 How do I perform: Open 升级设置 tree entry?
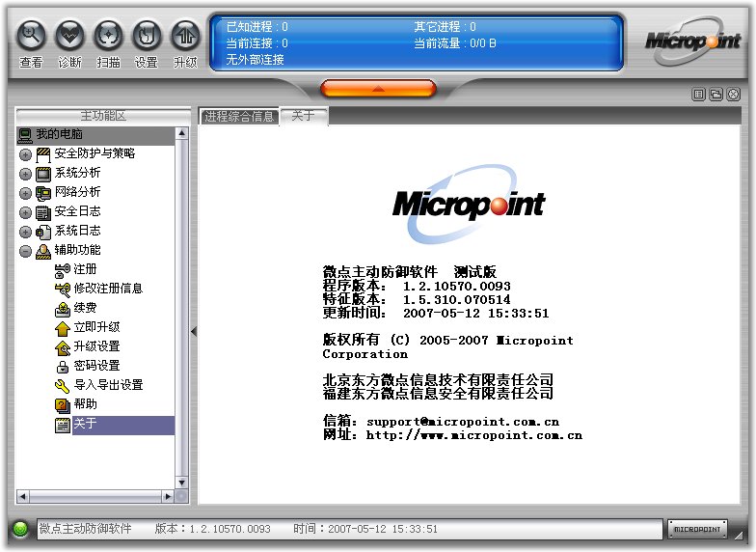point(96,346)
